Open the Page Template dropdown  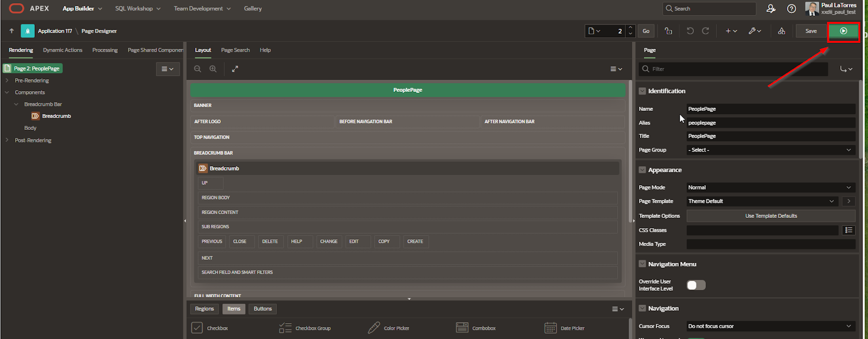[762, 201]
